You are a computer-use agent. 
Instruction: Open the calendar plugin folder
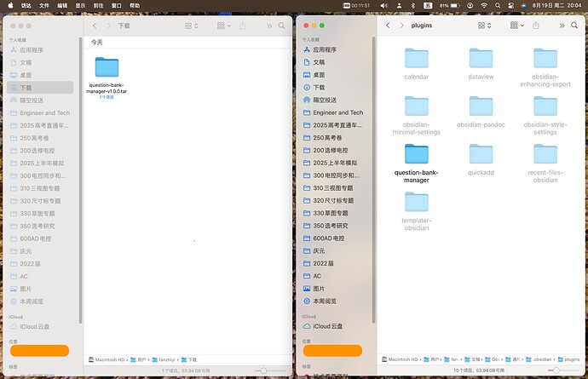[416, 59]
